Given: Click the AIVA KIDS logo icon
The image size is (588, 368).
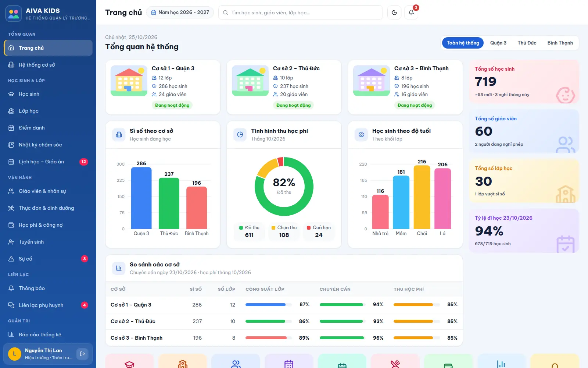Looking at the screenshot, I should click(14, 14).
